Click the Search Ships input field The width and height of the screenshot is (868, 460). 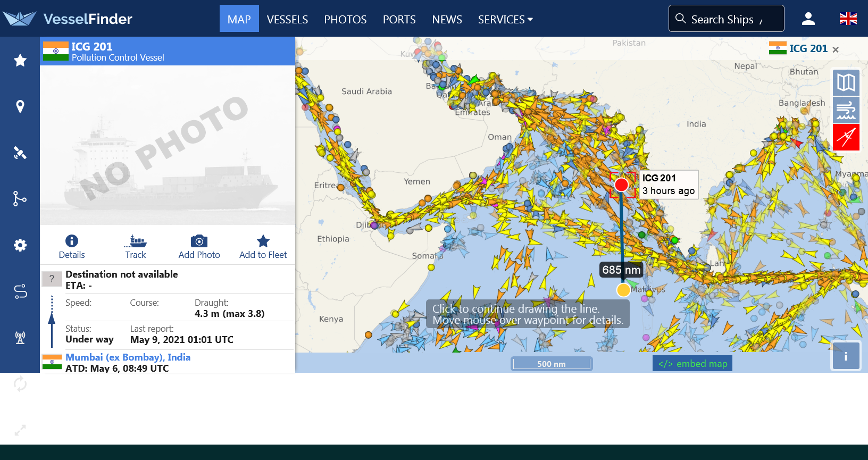tap(727, 19)
